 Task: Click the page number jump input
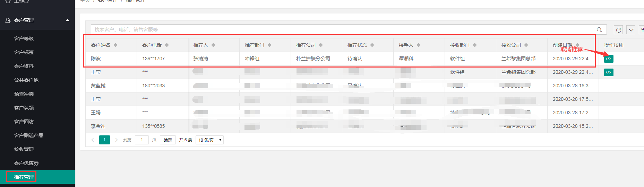(x=141, y=140)
